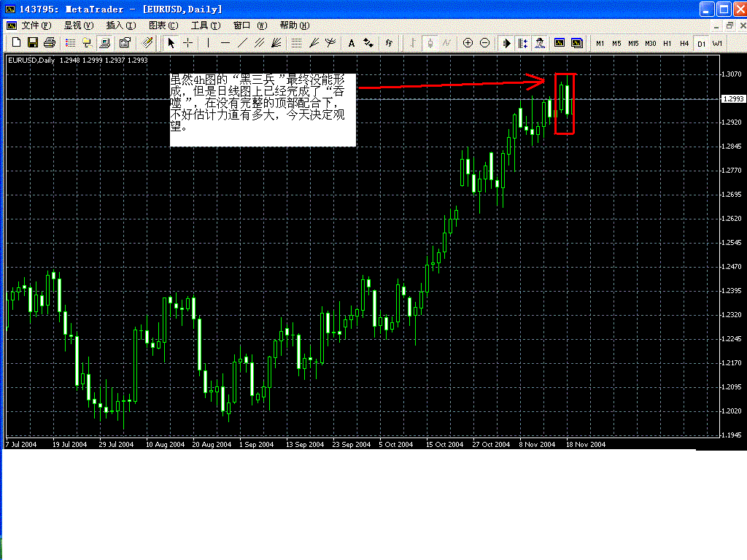Screen dimensions: 747x560
Task: Click the expert advisors face icon
Action: pyautogui.click(x=540, y=43)
